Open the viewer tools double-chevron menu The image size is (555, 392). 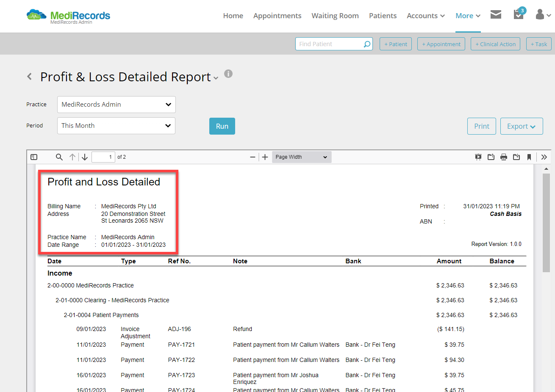(x=544, y=157)
